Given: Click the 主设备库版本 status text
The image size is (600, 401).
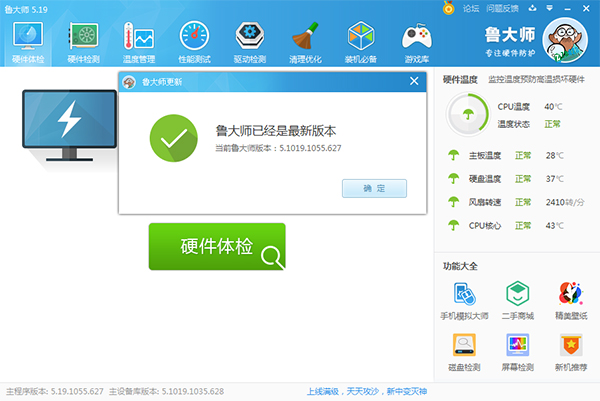Looking at the screenshot, I should click(x=166, y=391).
